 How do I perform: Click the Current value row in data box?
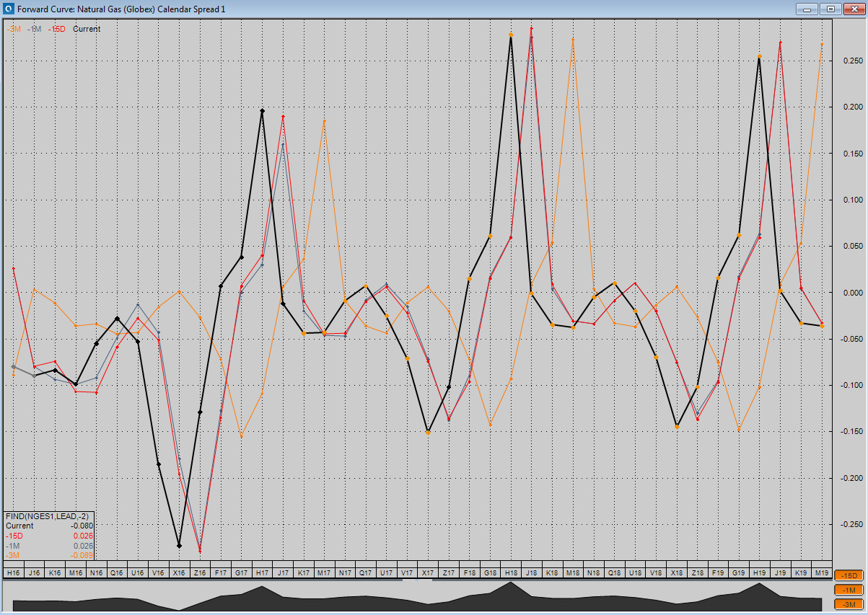pyautogui.click(x=50, y=526)
